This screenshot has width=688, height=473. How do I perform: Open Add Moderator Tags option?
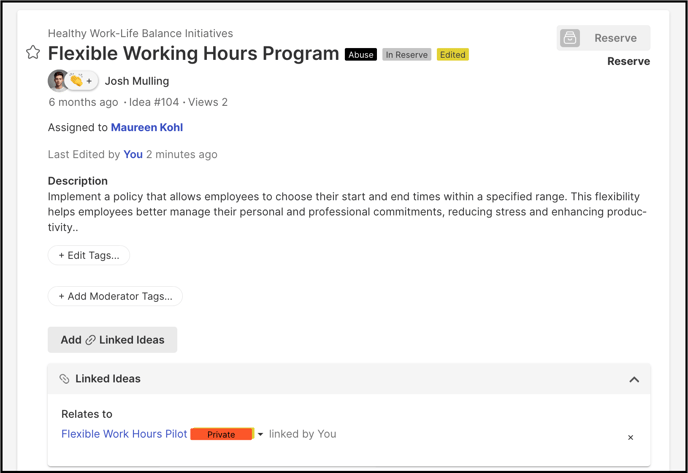(x=115, y=296)
